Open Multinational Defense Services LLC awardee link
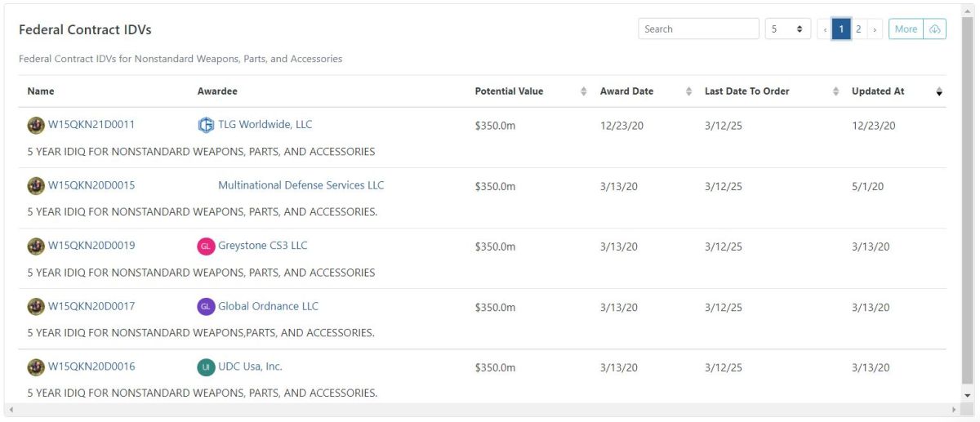Screen dimensions: 980x422 (301, 185)
